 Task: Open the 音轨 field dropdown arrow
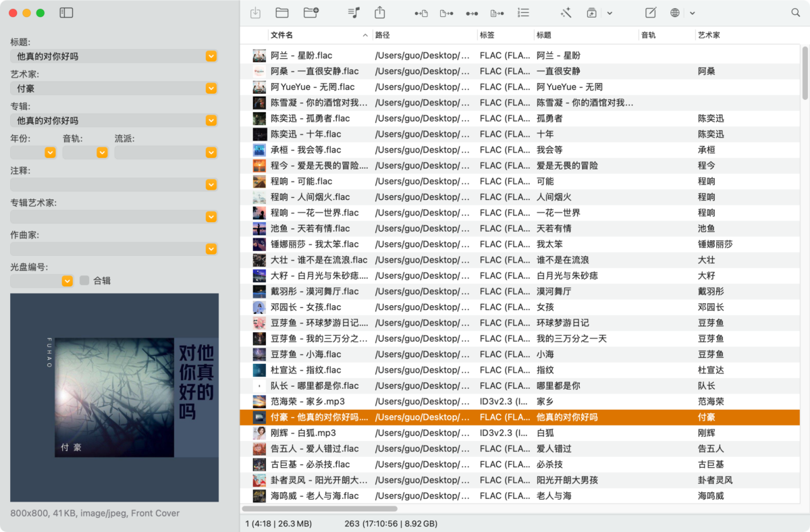[x=102, y=153]
